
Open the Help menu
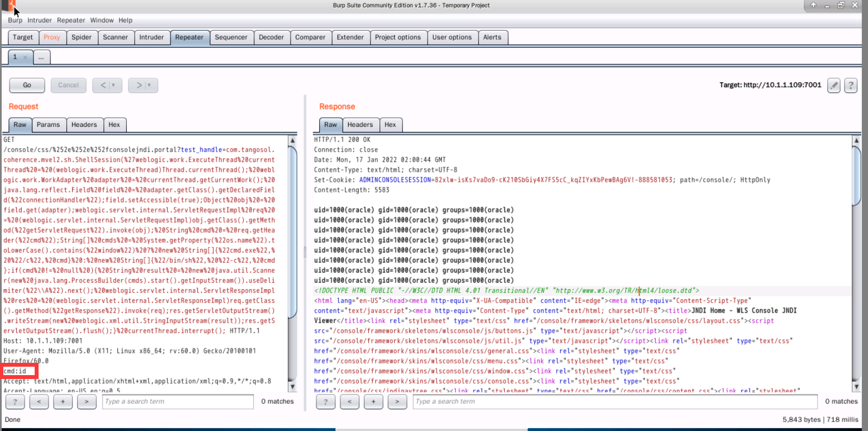pos(125,20)
